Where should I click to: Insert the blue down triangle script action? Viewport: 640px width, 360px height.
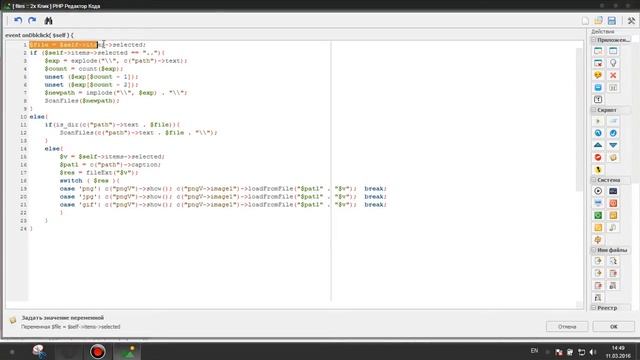(613, 145)
